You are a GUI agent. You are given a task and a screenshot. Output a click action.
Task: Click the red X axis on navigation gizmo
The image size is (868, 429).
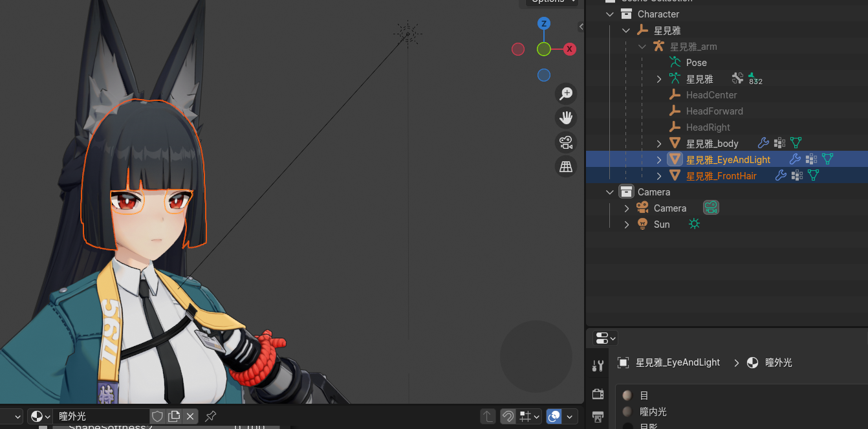tap(569, 49)
